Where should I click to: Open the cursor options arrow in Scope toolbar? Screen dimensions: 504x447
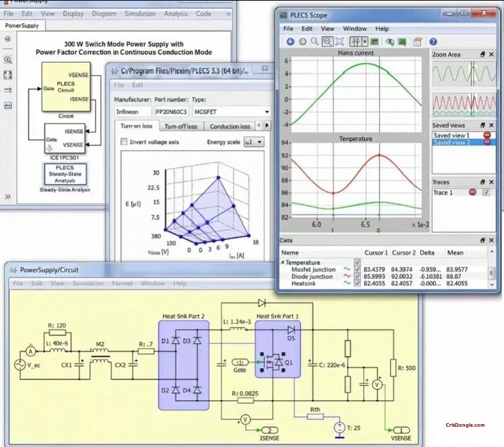364,41
